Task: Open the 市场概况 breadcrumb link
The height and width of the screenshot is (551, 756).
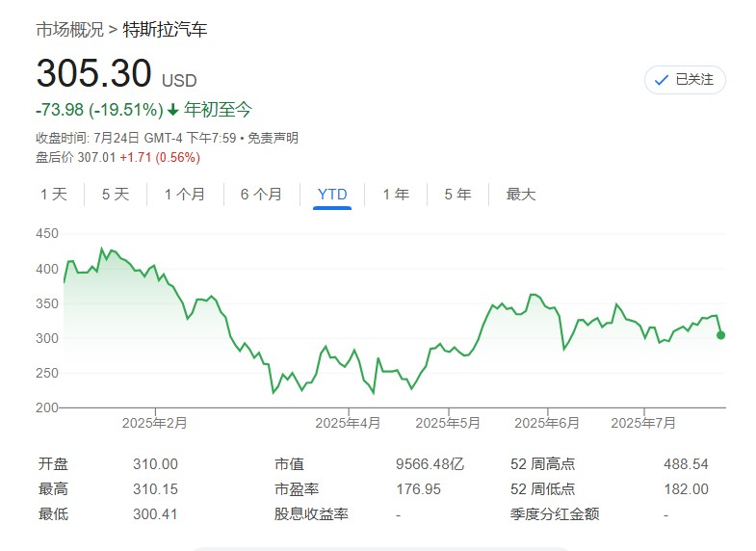Action: (x=69, y=30)
